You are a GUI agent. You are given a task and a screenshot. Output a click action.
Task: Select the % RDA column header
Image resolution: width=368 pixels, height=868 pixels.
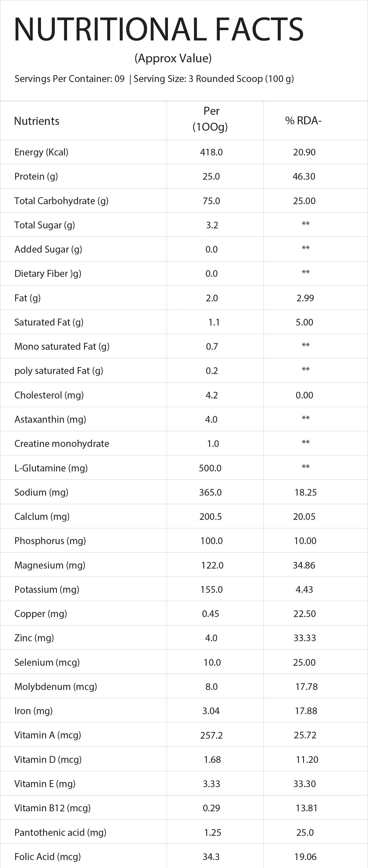(x=303, y=121)
